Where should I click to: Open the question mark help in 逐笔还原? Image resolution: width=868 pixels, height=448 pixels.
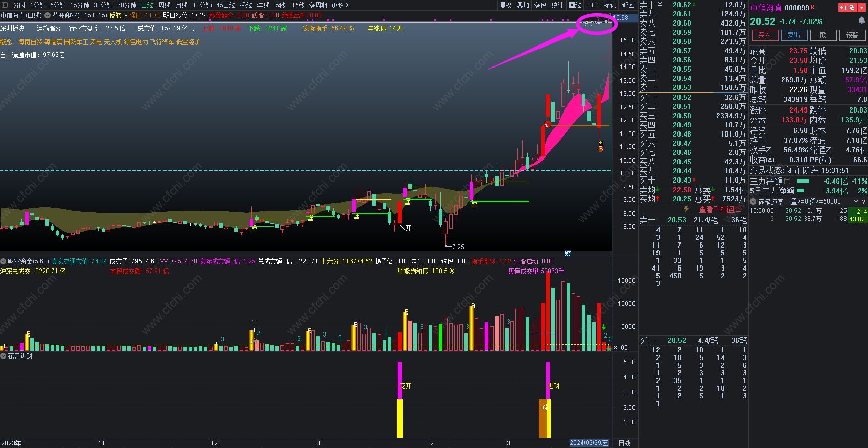864,202
